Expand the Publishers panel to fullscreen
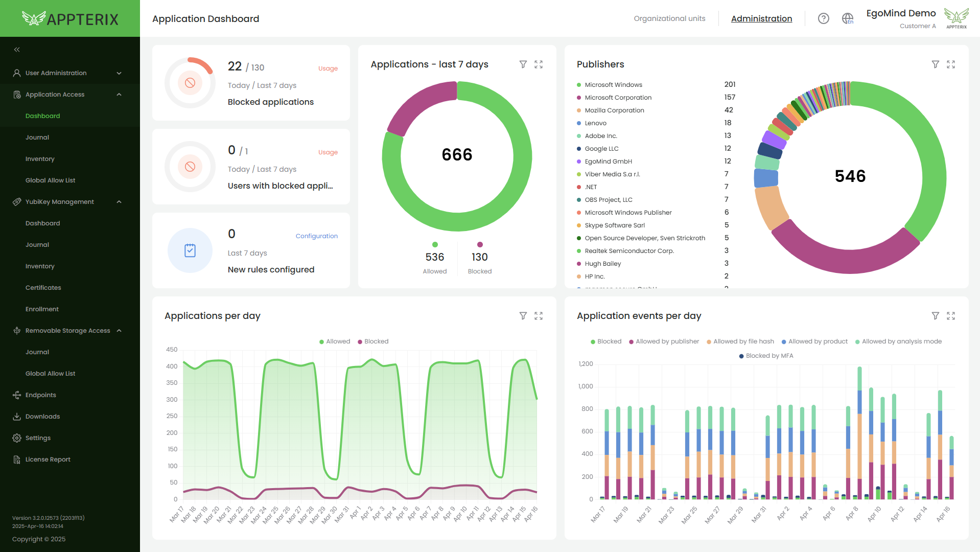The image size is (980, 552). pyautogui.click(x=950, y=64)
